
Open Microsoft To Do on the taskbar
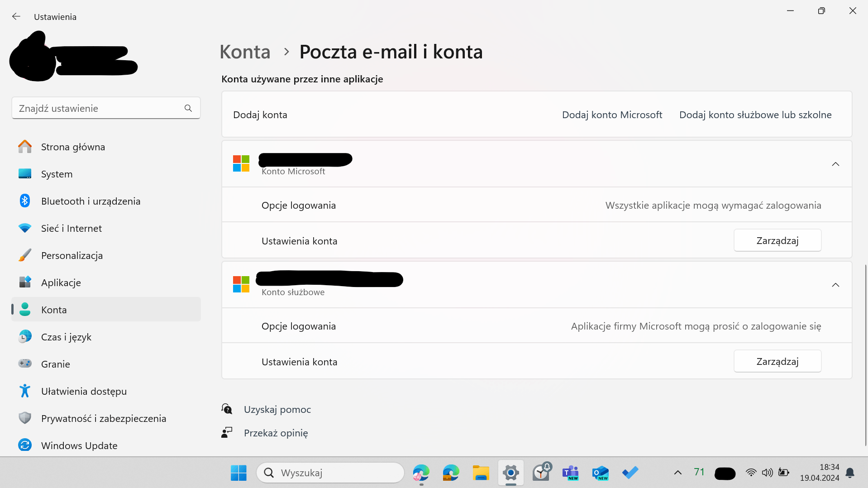(x=630, y=473)
